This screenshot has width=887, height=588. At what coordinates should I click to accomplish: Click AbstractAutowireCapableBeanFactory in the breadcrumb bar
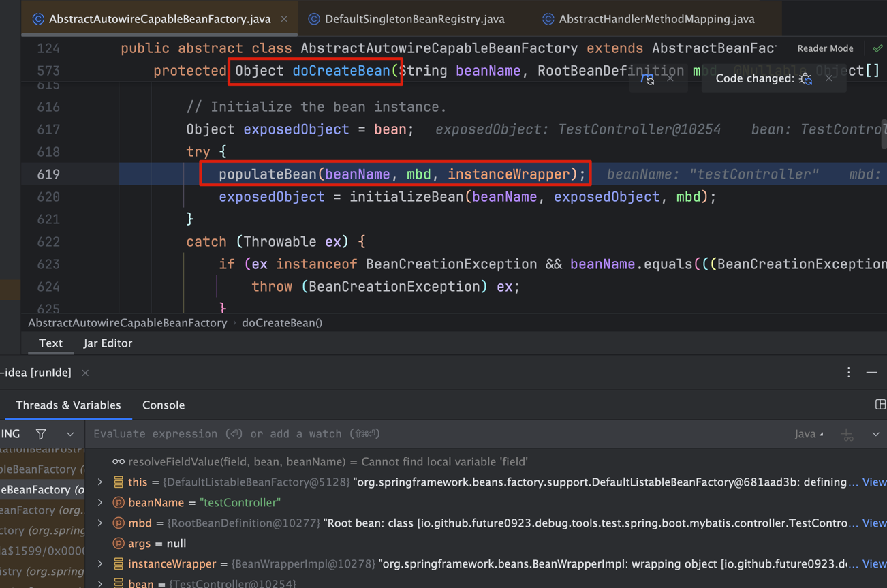click(x=127, y=323)
